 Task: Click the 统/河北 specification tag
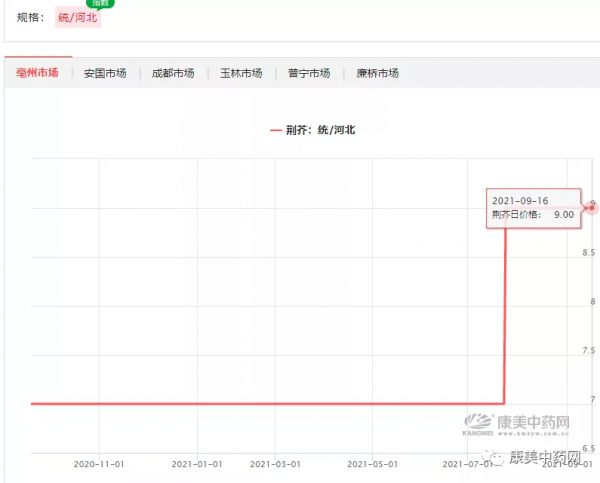pyautogui.click(x=78, y=17)
